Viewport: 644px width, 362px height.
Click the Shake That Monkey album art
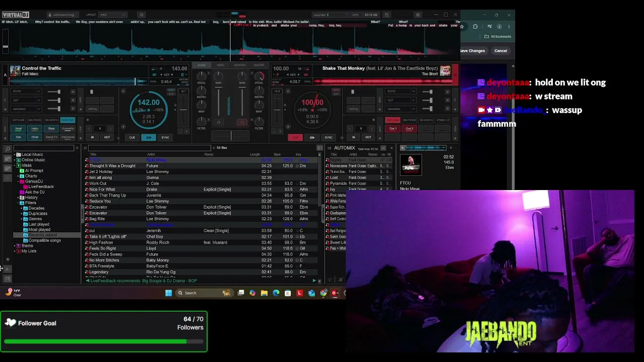445,71
